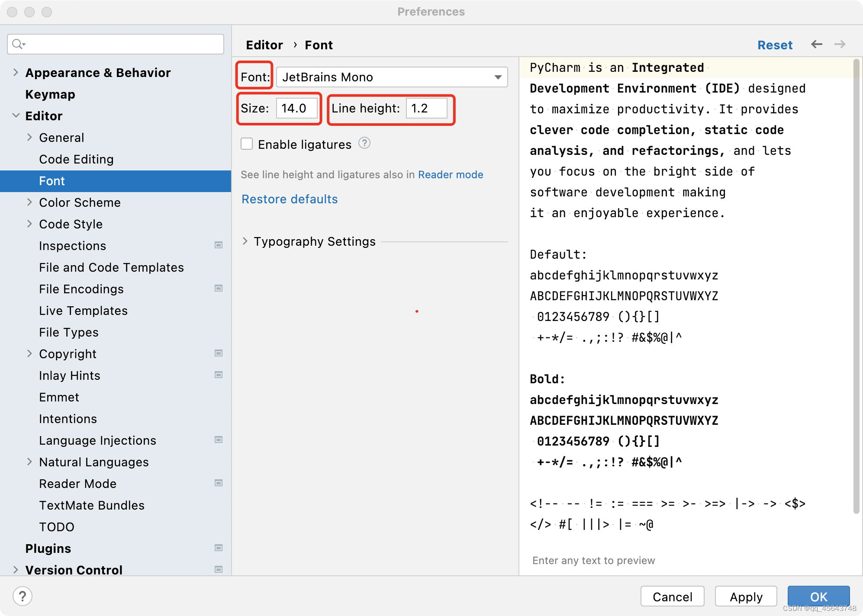
Task: Open File and Code Templates page
Action: click(111, 267)
